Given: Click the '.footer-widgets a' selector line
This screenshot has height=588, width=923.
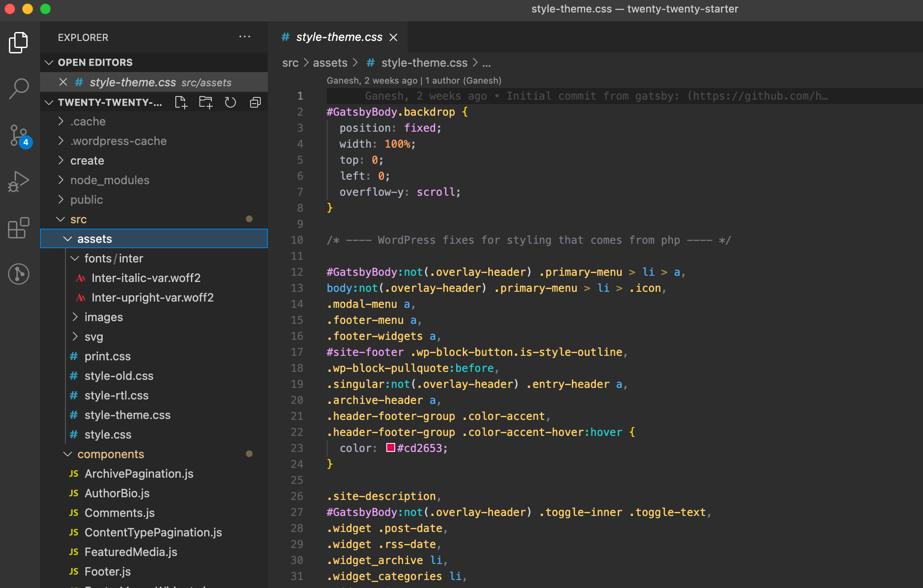Looking at the screenshot, I should click(384, 336).
